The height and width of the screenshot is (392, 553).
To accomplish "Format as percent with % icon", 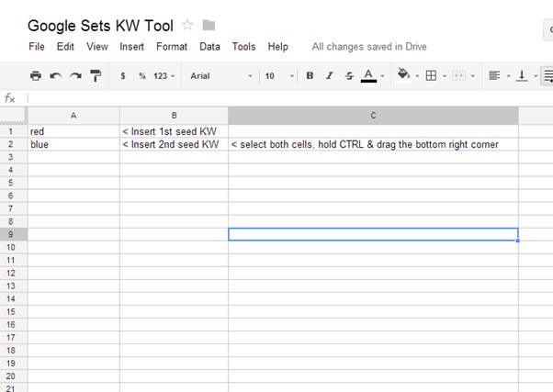I will 142,76.
